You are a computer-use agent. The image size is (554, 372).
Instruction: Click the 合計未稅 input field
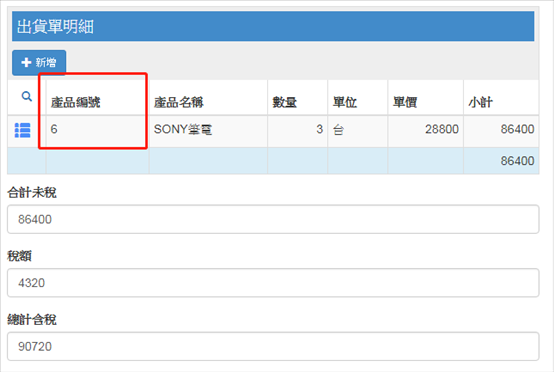[273, 219]
